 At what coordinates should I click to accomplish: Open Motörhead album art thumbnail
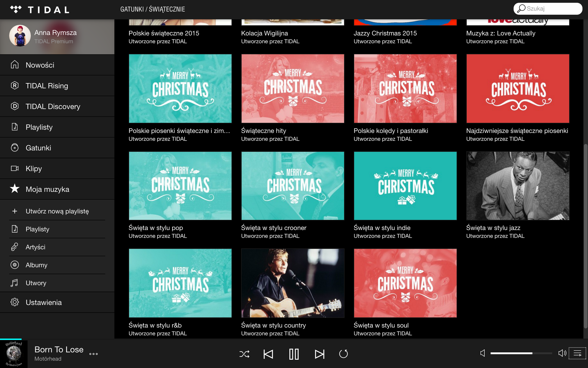pos(14,354)
